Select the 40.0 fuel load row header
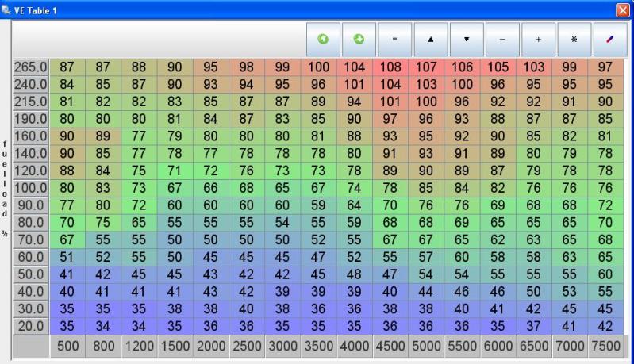Viewport: 634px width, 364px height. (x=31, y=292)
